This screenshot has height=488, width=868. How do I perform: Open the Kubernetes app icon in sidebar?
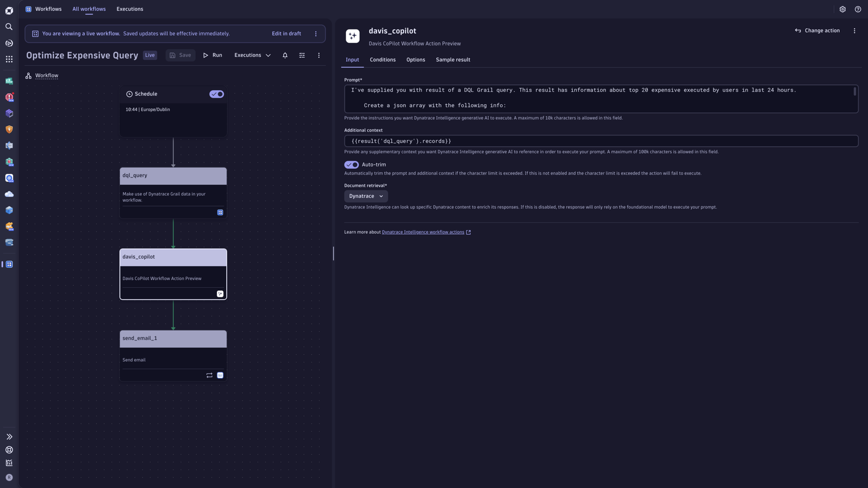pyautogui.click(x=9, y=178)
